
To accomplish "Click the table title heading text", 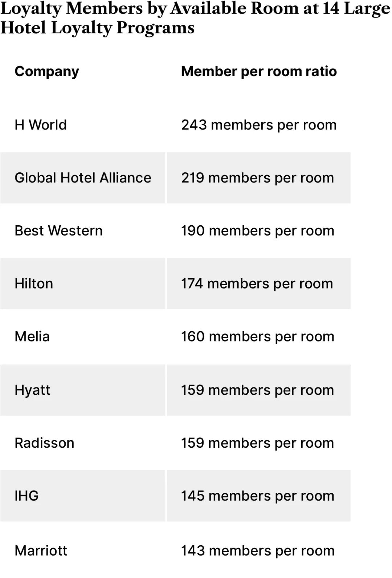I will pos(195,18).
